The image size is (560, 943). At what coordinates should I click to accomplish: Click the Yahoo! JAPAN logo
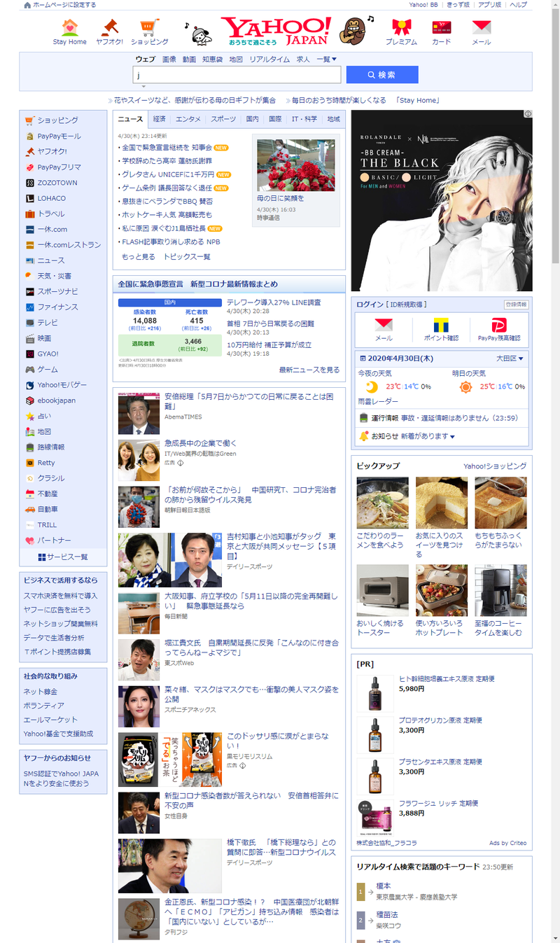click(x=277, y=32)
